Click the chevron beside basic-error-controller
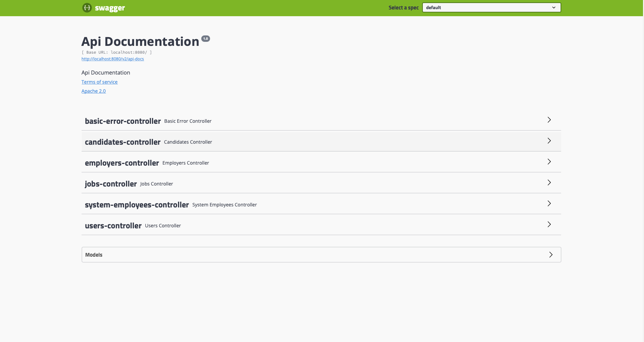The image size is (644, 342). click(x=549, y=120)
